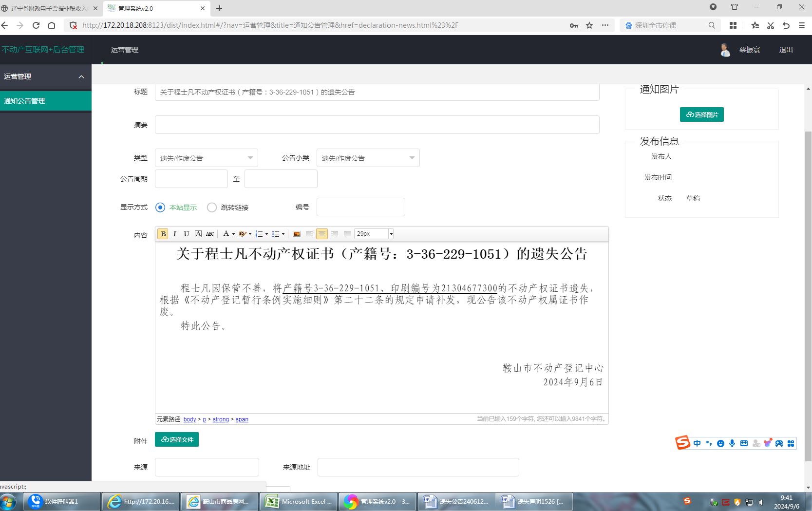Focus the 来源 source input field

click(x=207, y=467)
